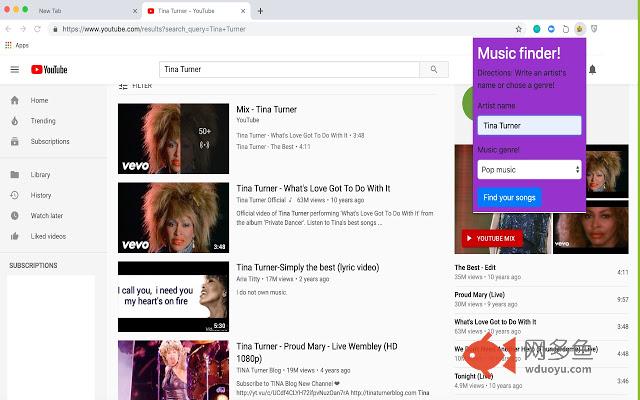
Task: Open the search FILTER options
Action: [136, 86]
